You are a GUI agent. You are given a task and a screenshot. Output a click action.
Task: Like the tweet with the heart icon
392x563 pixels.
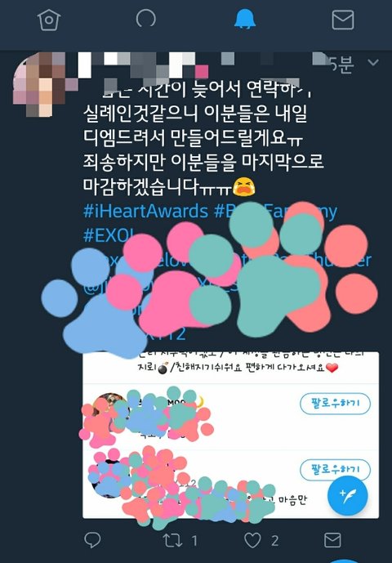pyautogui.click(x=252, y=540)
